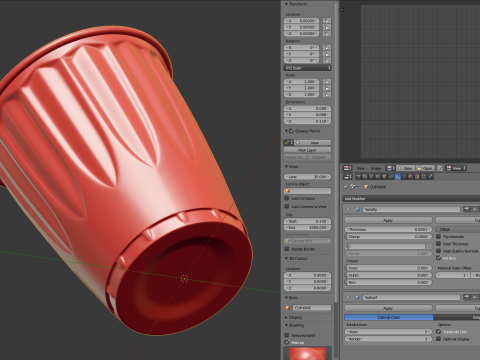The image size is (480, 360).
Task: Collapse the Solidify modifier panel
Action: (x=348, y=209)
